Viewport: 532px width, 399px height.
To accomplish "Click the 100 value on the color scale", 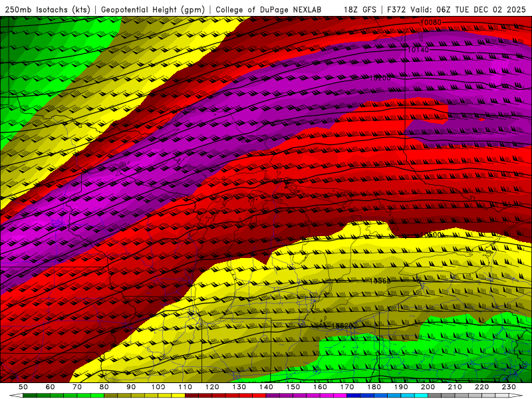I will click(158, 387).
